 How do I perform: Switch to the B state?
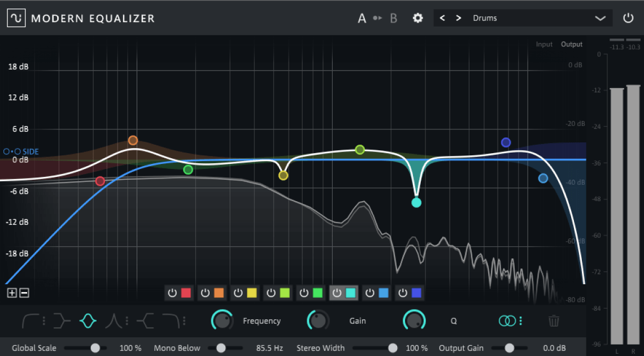click(394, 18)
